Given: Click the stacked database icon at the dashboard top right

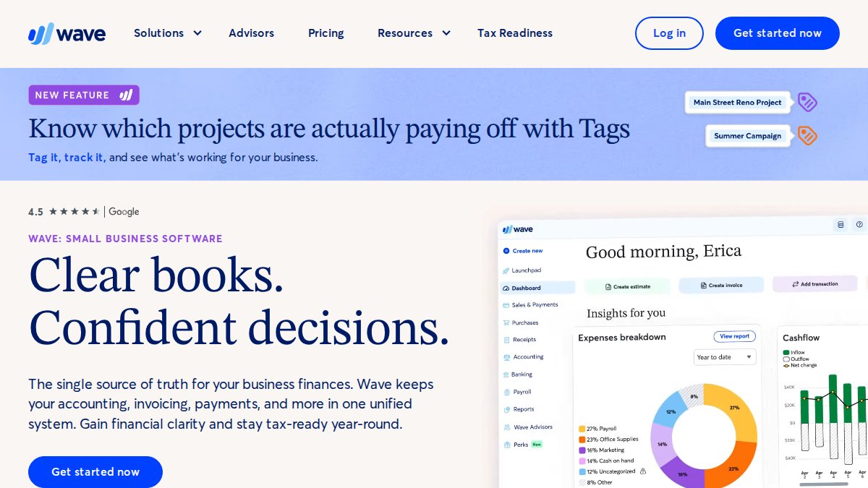Looking at the screenshot, I should 841,225.
